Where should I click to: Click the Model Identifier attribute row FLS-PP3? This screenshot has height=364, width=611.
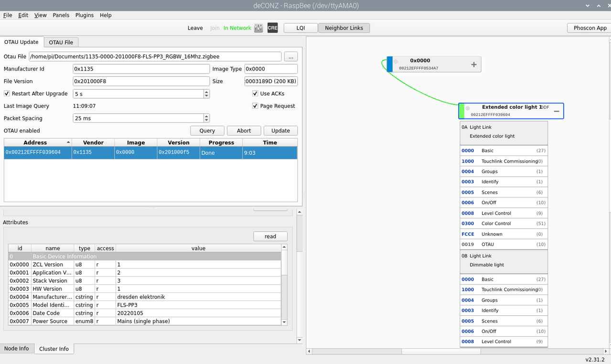(145, 305)
